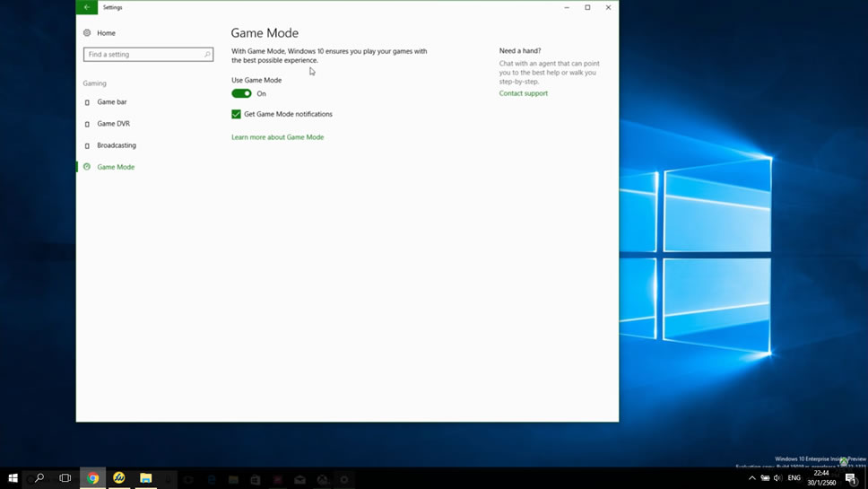This screenshot has height=489, width=868.
Task: Launch Google Chrome from the taskbar
Action: point(92,478)
